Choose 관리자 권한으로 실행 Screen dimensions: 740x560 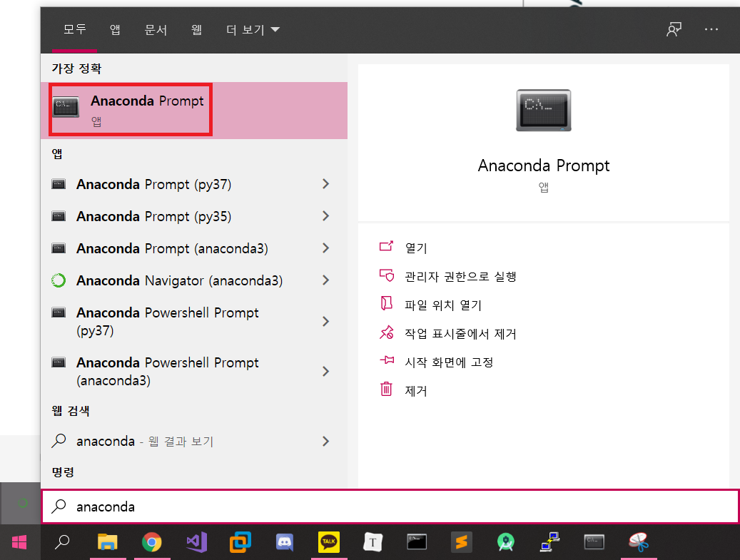point(460,277)
